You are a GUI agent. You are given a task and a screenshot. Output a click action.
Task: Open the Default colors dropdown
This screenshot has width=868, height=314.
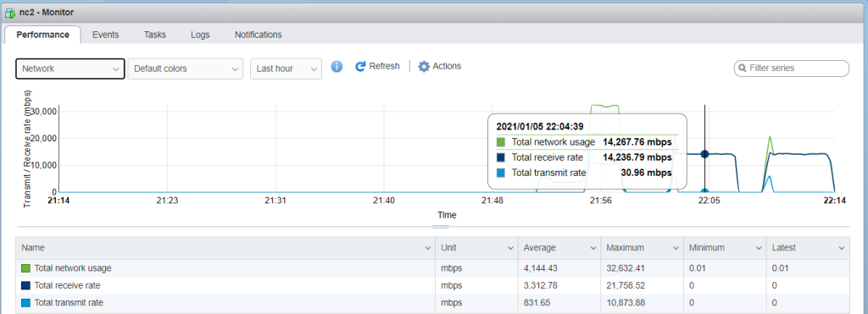[x=185, y=69]
